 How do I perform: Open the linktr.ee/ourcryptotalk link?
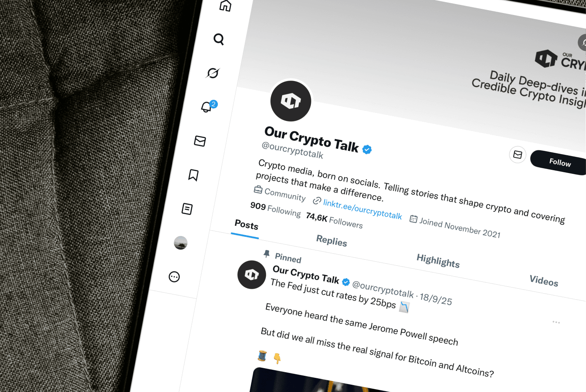click(x=362, y=209)
